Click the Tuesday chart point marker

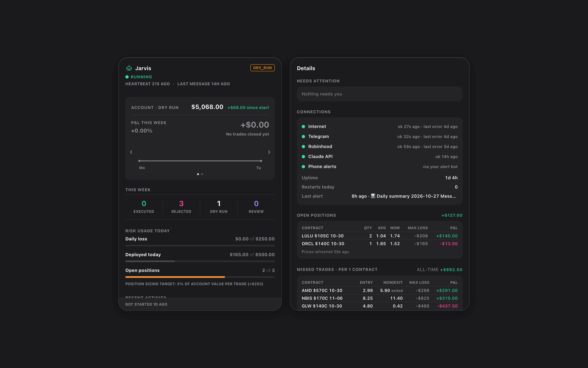click(261, 161)
